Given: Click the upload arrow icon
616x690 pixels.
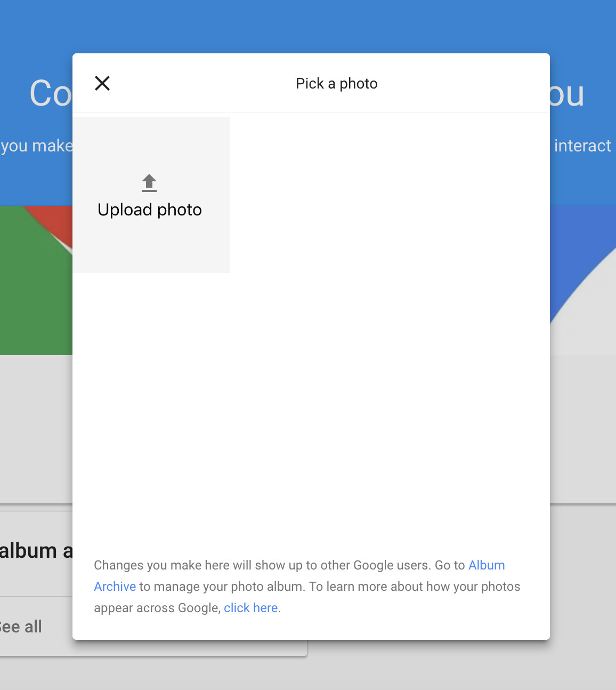Looking at the screenshot, I should pyautogui.click(x=149, y=183).
